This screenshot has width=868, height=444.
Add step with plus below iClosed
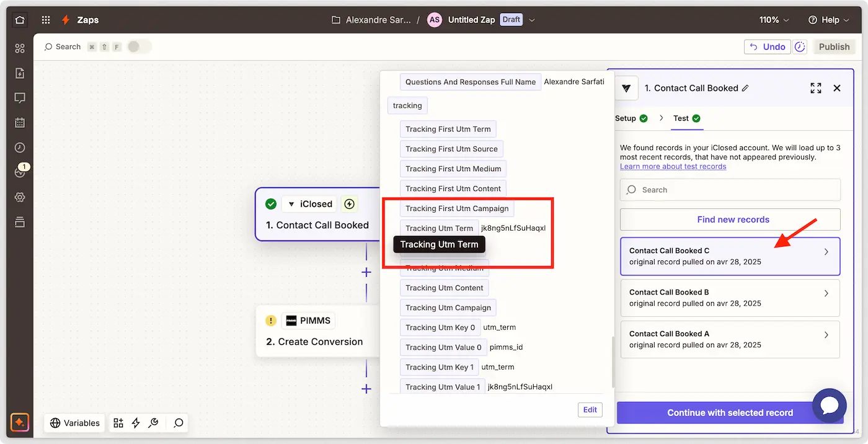[x=366, y=272]
